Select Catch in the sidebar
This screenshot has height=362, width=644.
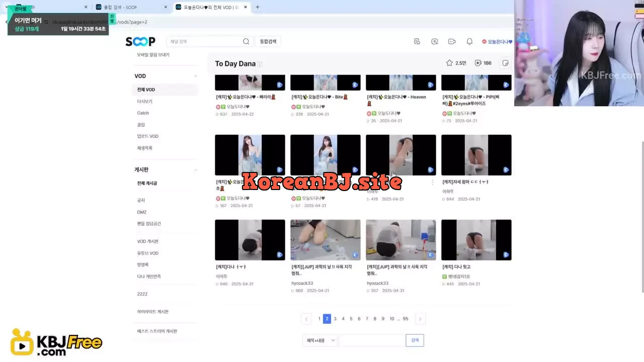(x=143, y=113)
